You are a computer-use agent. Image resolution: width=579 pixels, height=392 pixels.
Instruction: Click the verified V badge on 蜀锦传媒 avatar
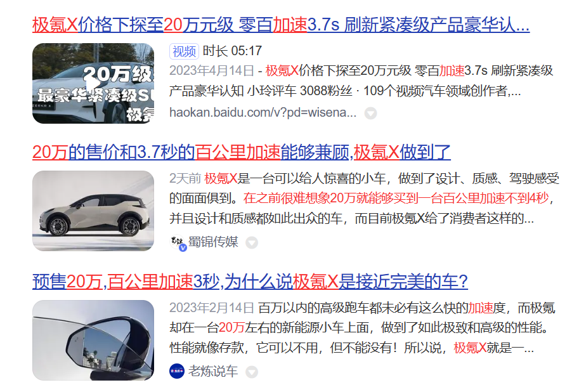(183, 248)
